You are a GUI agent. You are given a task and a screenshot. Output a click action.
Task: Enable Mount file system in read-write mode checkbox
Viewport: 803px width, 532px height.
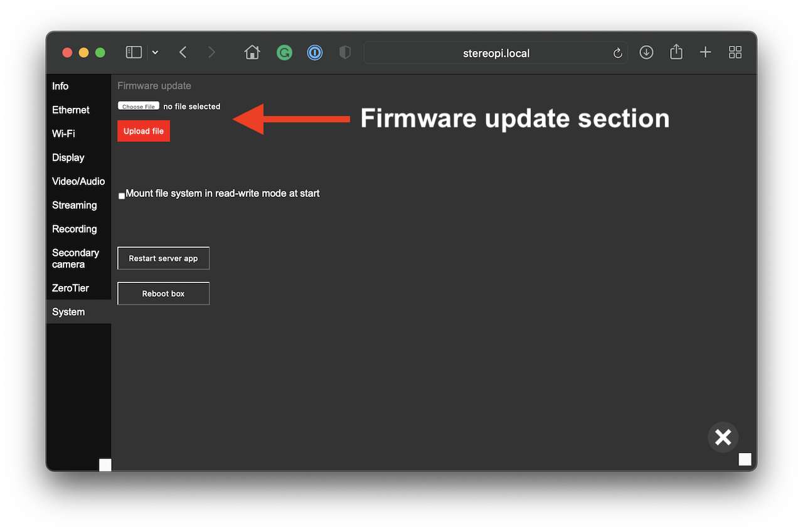(122, 196)
